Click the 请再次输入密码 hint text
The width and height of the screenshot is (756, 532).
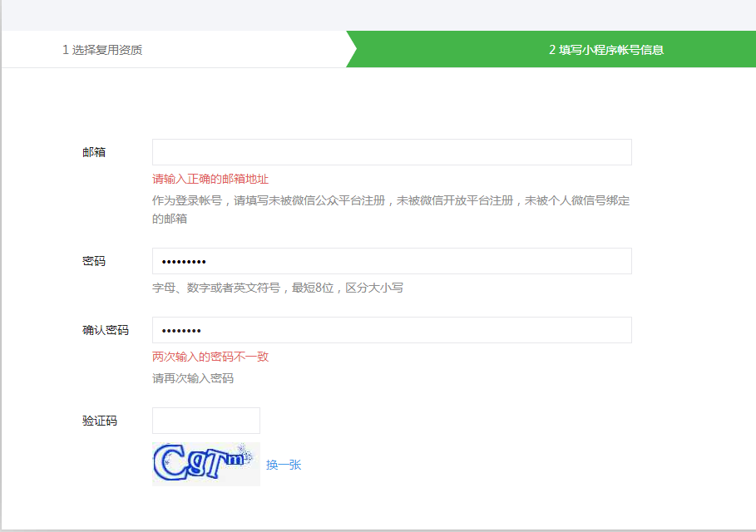(x=193, y=378)
